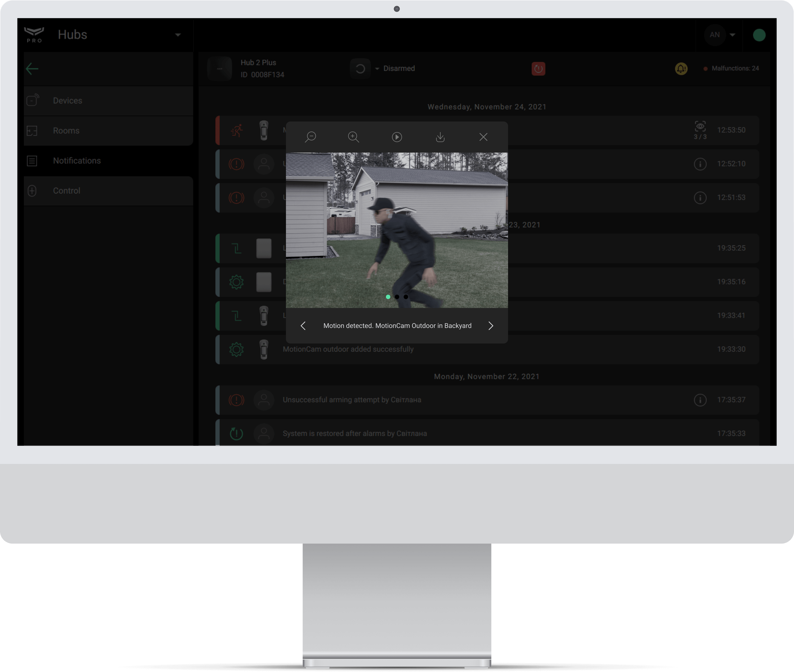The height and width of the screenshot is (672, 794).
Task: Select the third photo carousel dot
Action: pos(406,297)
